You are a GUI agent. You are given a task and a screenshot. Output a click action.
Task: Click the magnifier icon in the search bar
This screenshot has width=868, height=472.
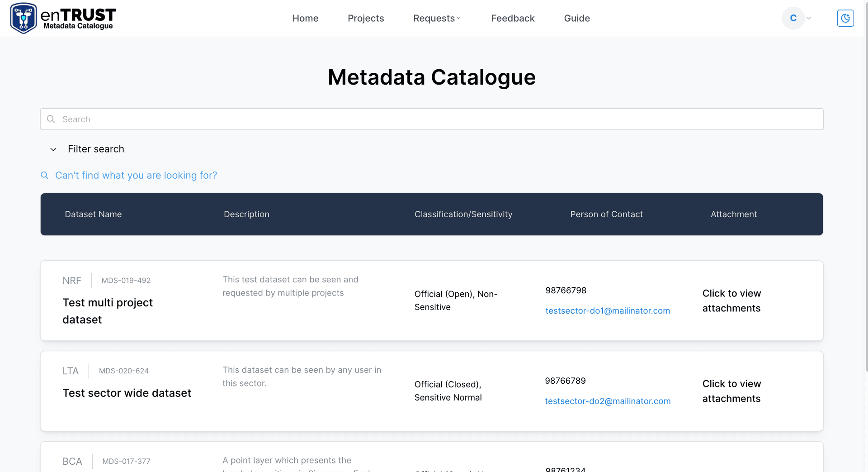(x=51, y=119)
